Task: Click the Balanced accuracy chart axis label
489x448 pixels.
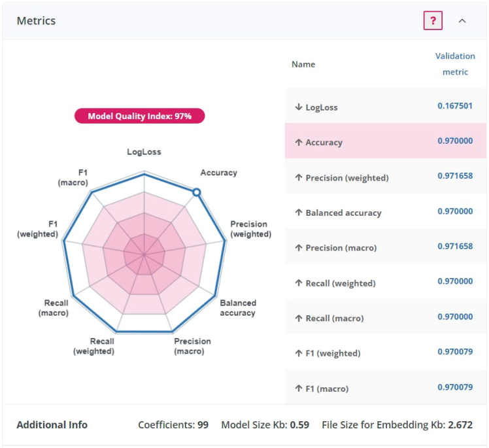Action: click(238, 308)
